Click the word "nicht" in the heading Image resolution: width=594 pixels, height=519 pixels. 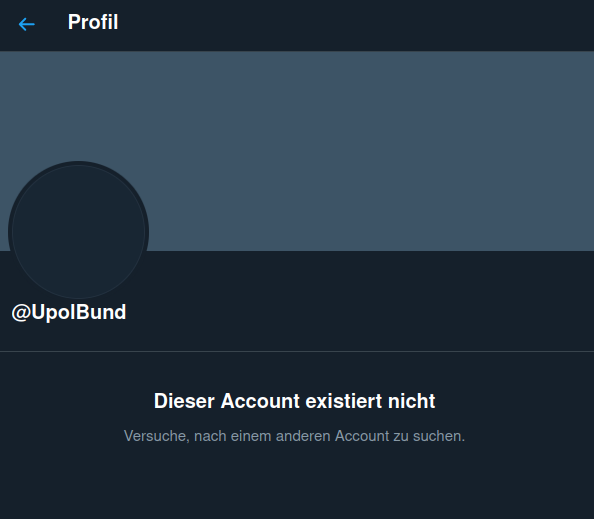(x=411, y=401)
